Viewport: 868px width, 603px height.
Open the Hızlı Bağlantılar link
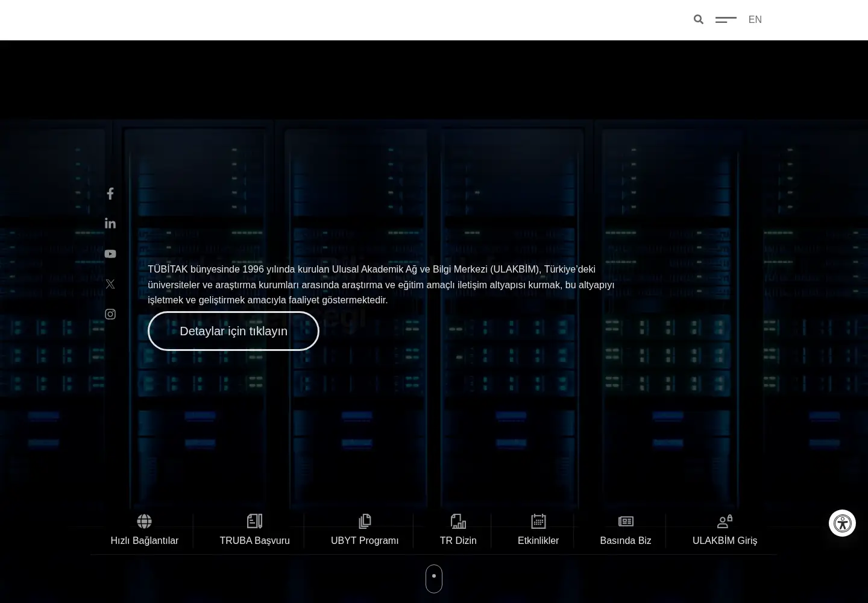pyautogui.click(x=145, y=541)
